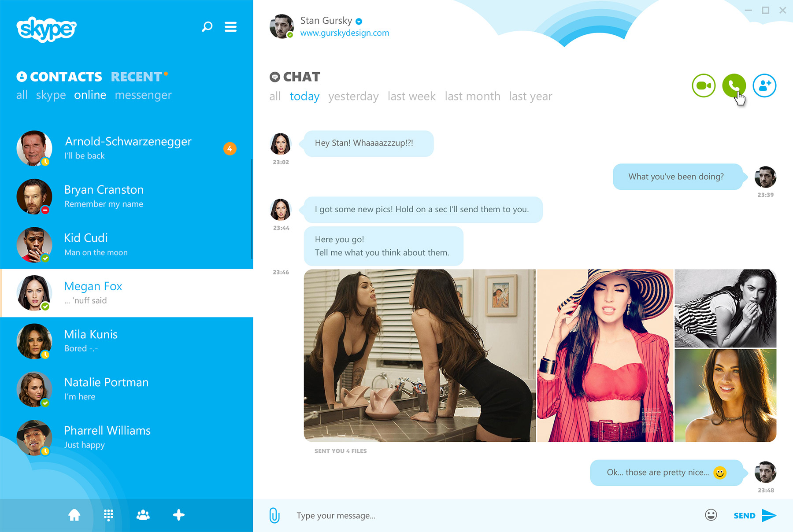The image size is (793, 532).
Task: Click the plus icon in bottom bar
Action: 178,515
